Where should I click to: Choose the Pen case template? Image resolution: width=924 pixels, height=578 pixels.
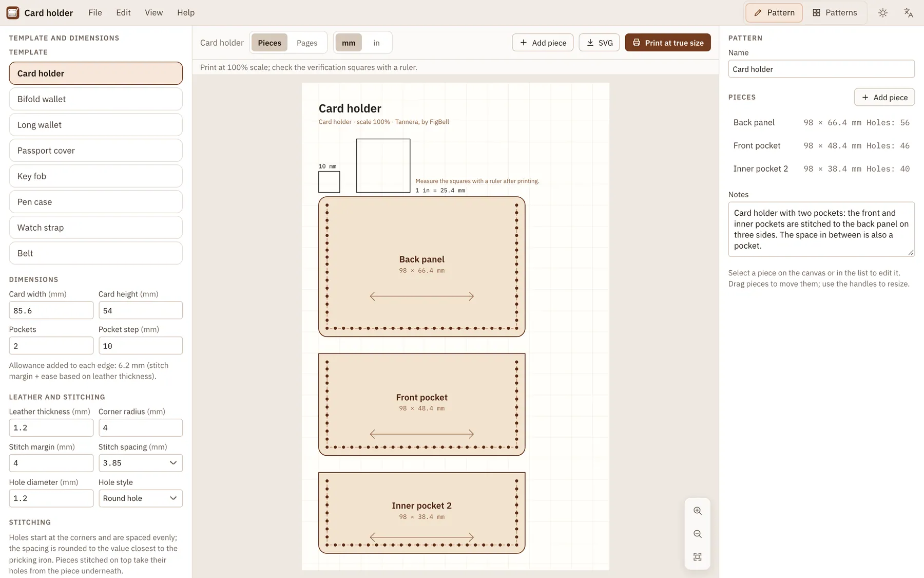tap(95, 202)
